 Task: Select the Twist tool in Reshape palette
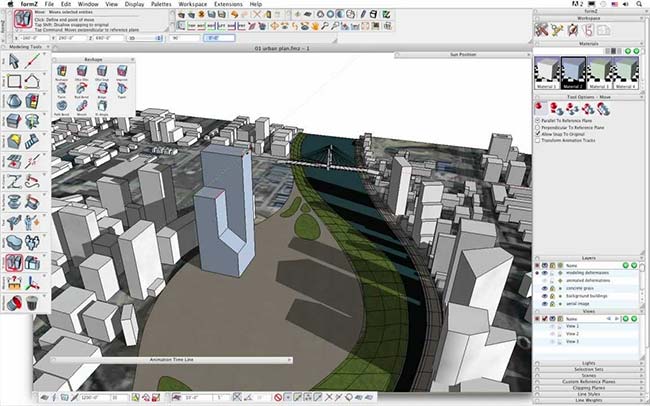[x=61, y=89]
